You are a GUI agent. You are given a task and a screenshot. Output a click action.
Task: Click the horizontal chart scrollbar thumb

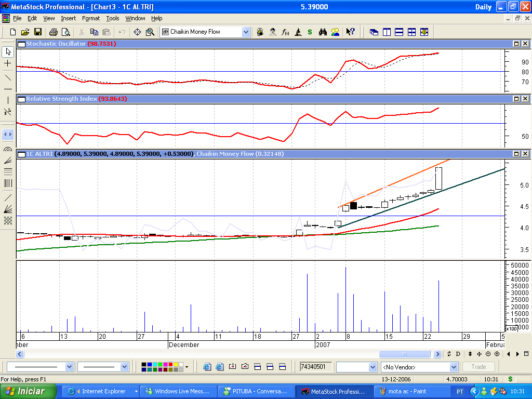405,354
